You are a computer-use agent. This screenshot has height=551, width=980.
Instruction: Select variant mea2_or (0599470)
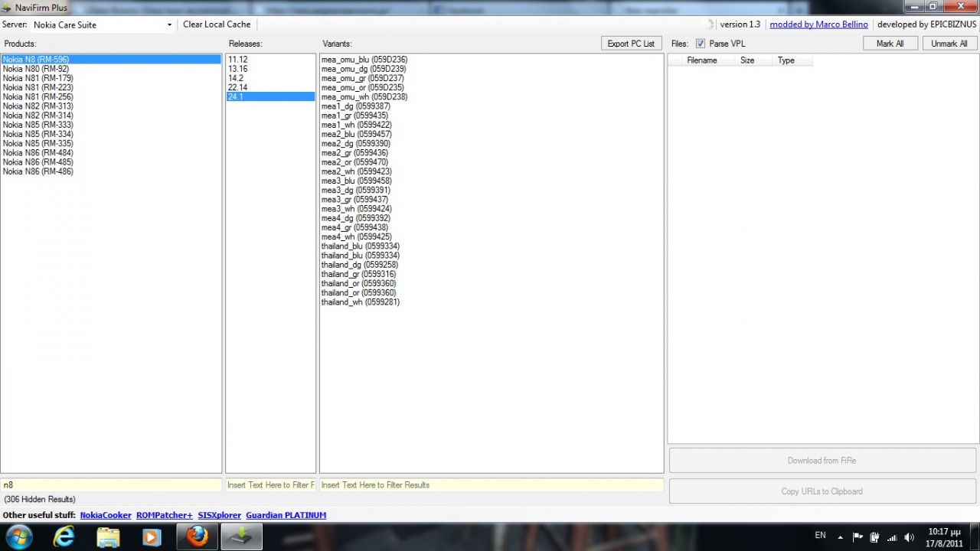[x=492, y=162]
